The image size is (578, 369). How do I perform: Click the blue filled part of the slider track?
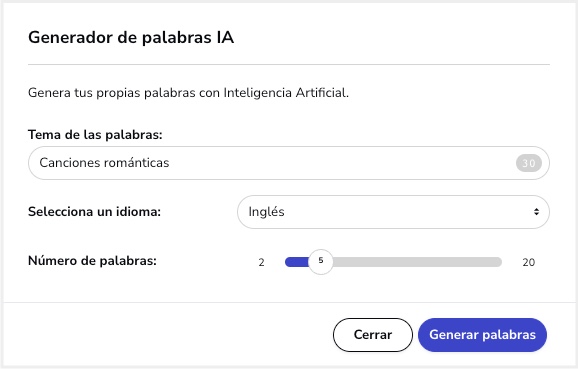pyautogui.click(x=297, y=262)
